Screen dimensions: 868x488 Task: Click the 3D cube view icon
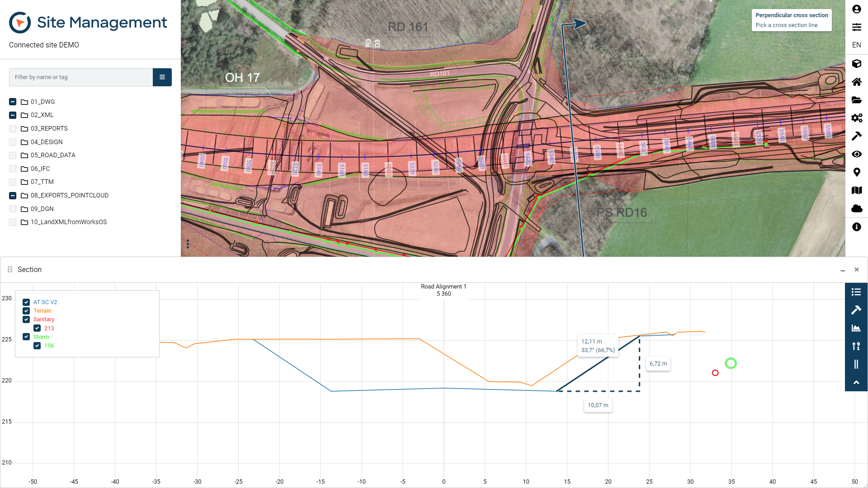[x=856, y=64]
